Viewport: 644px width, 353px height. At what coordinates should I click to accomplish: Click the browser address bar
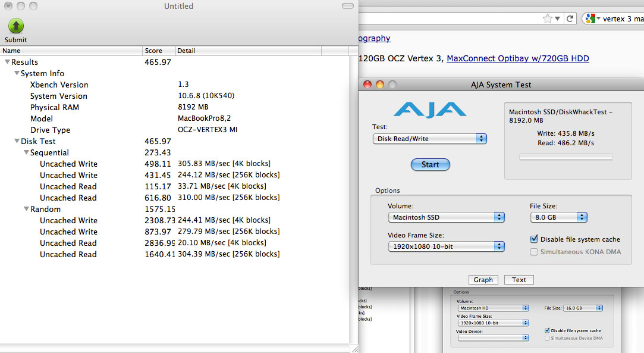(449, 18)
